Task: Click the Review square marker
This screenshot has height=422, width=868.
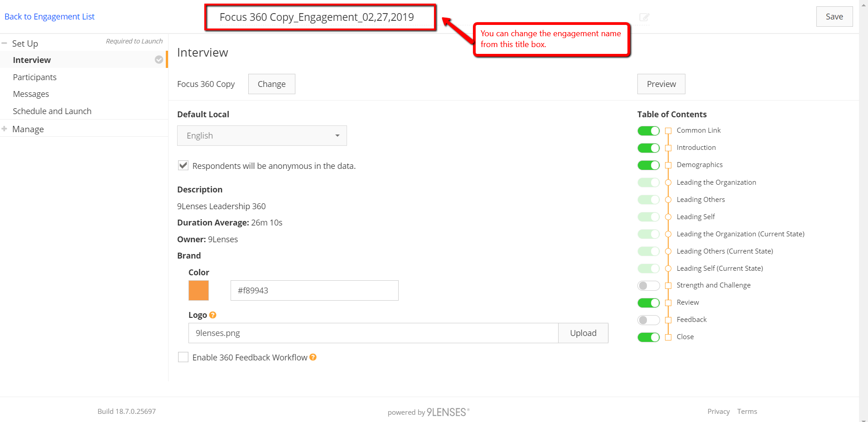Action: point(668,303)
